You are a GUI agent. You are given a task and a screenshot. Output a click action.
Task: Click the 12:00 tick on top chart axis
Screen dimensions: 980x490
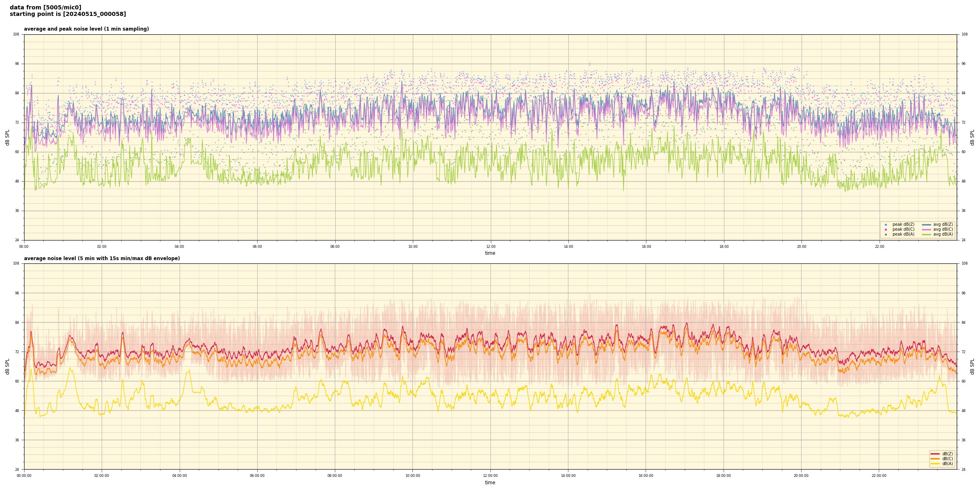pyautogui.click(x=490, y=247)
